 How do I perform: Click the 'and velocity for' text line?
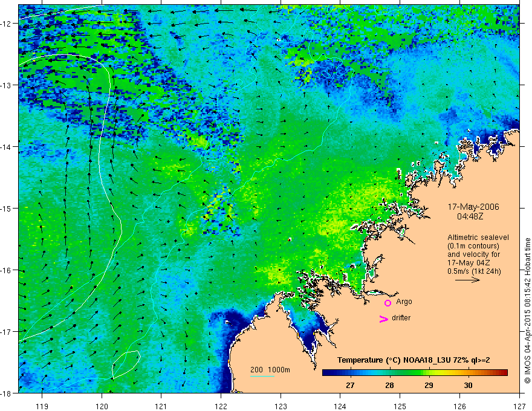[473, 254]
